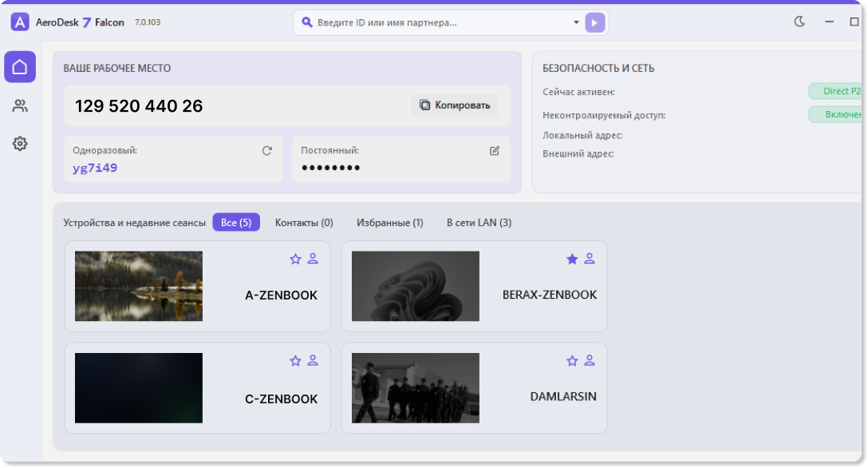868x468 pixels.
Task: Click the workplace ID 129 520 440 26
Action: [x=139, y=105]
